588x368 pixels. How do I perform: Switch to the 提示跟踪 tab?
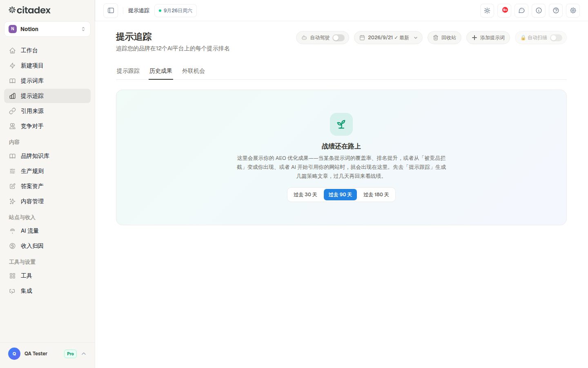[128, 71]
